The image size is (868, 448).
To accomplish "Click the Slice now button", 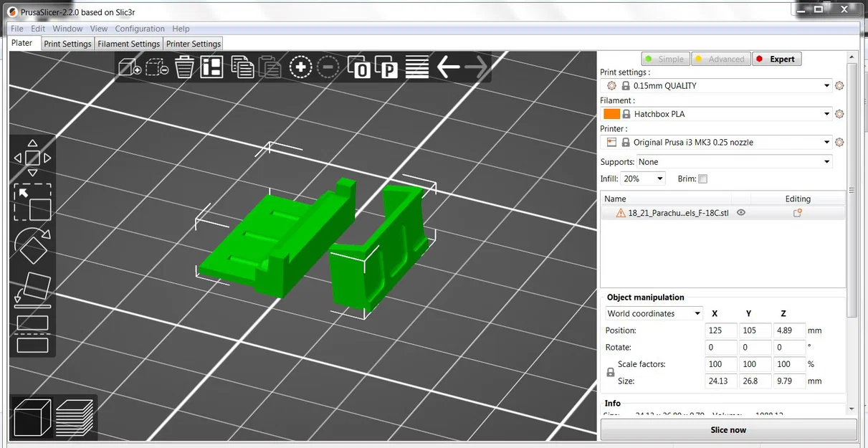I will [x=728, y=430].
